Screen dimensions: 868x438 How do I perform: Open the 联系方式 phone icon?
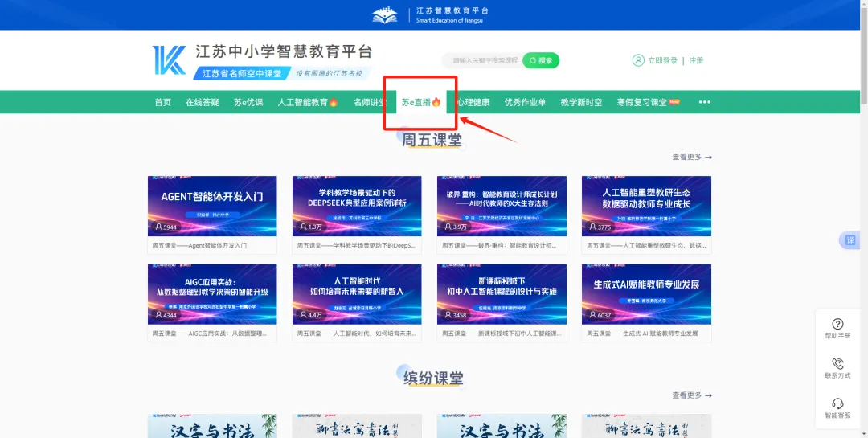tap(837, 364)
